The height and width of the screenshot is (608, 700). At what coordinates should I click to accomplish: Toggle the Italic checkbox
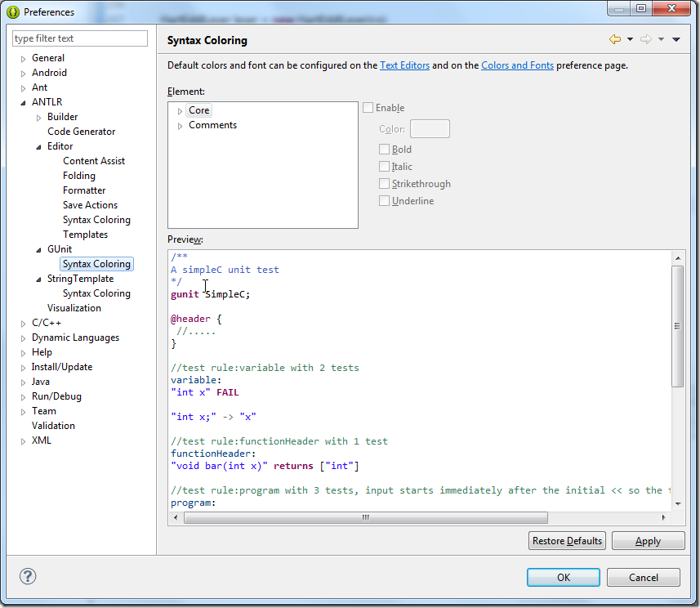[x=384, y=167]
